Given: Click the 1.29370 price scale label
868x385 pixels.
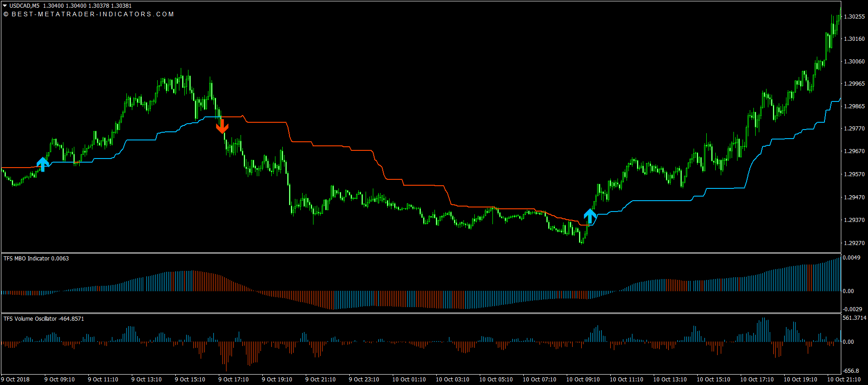Looking at the screenshot, I should [x=854, y=220].
